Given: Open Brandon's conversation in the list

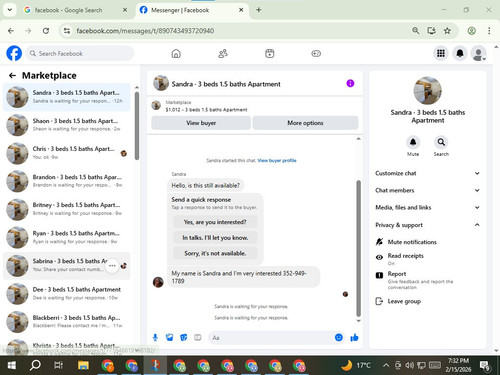Looking at the screenshot, I should point(66,181).
